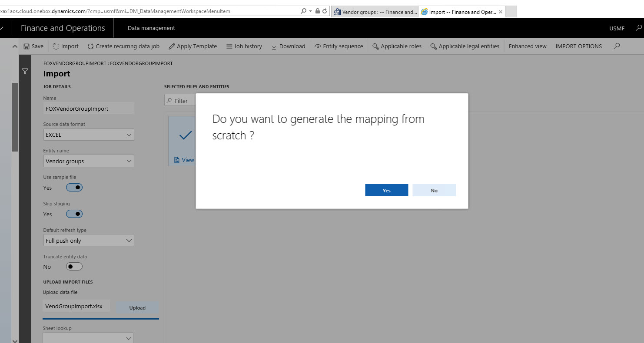Screen dimensions: 644x343
Task: View Job history
Action: [244, 46]
